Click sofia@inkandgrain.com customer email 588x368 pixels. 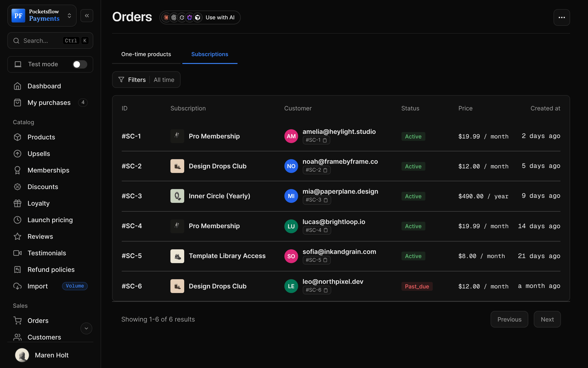339,252
